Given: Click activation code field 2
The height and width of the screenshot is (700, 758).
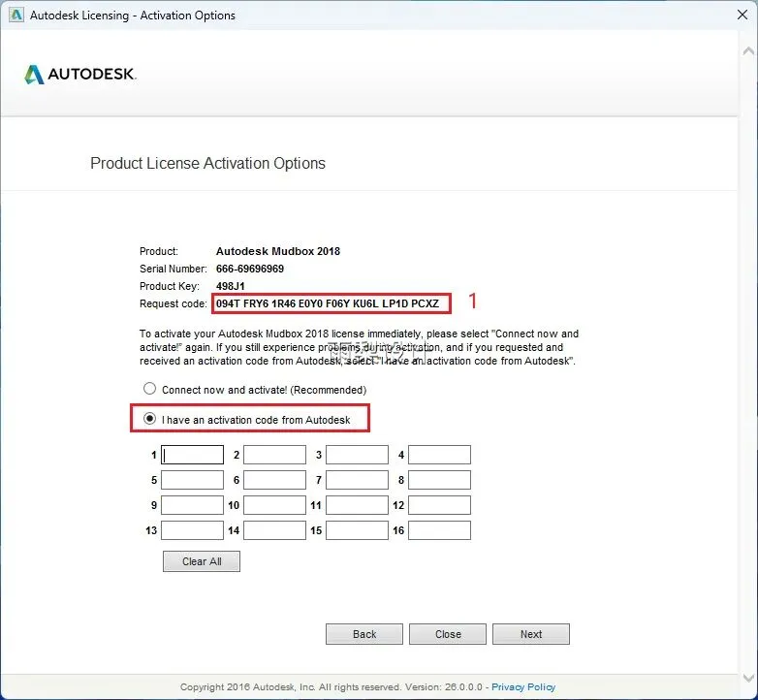Looking at the screenshot, I should click(274, 455).
